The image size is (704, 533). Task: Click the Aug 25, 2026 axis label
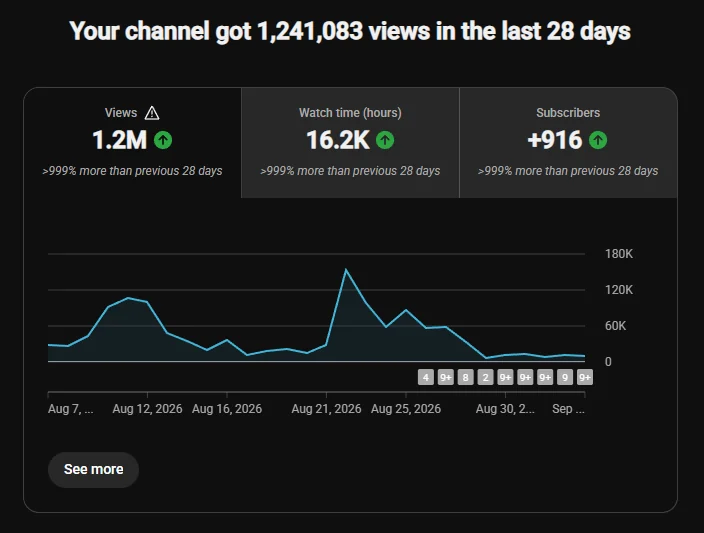(406, 409)
